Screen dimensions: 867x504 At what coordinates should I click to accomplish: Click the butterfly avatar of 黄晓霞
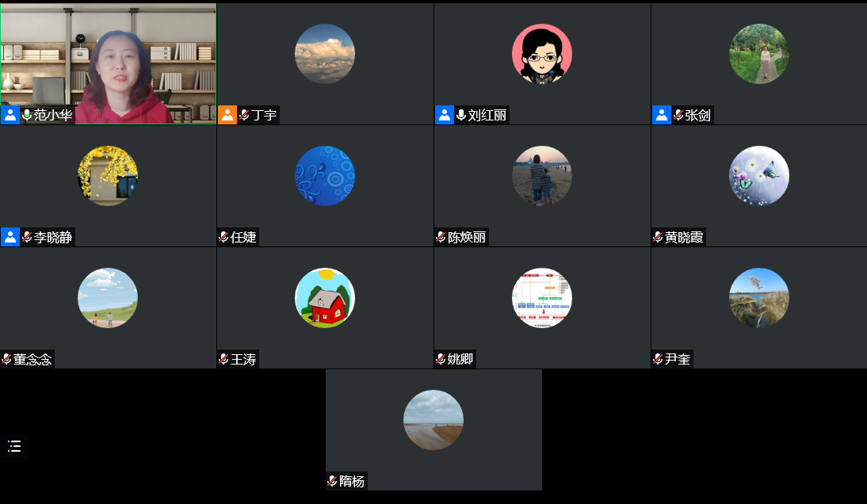(759, 176)
